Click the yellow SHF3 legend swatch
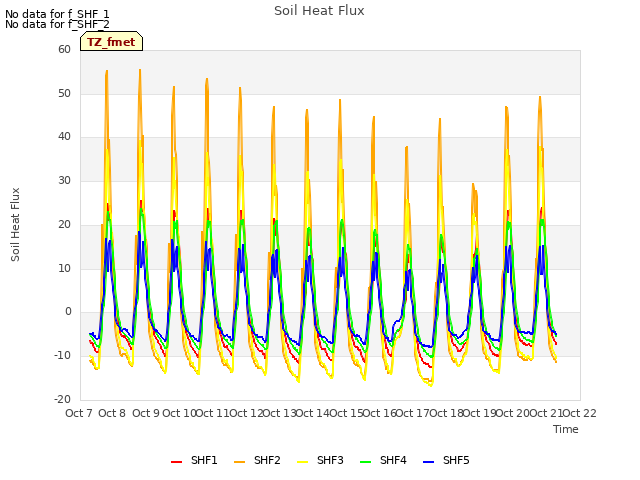Viewport: 640px width, 480px height. pos(302,462)
